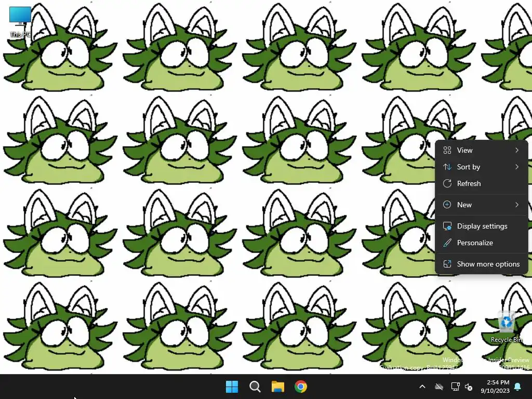Show hidden system tray icons
532x399 pixels.
422,387
